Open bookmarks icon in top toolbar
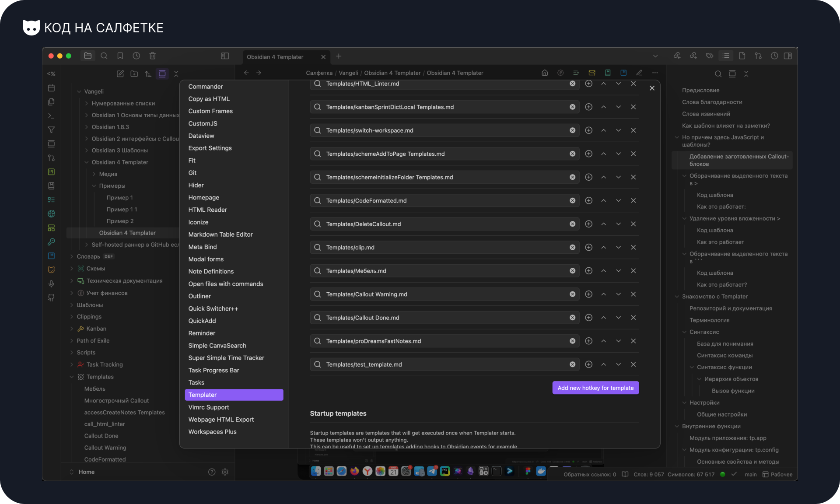 pos(120,56)
